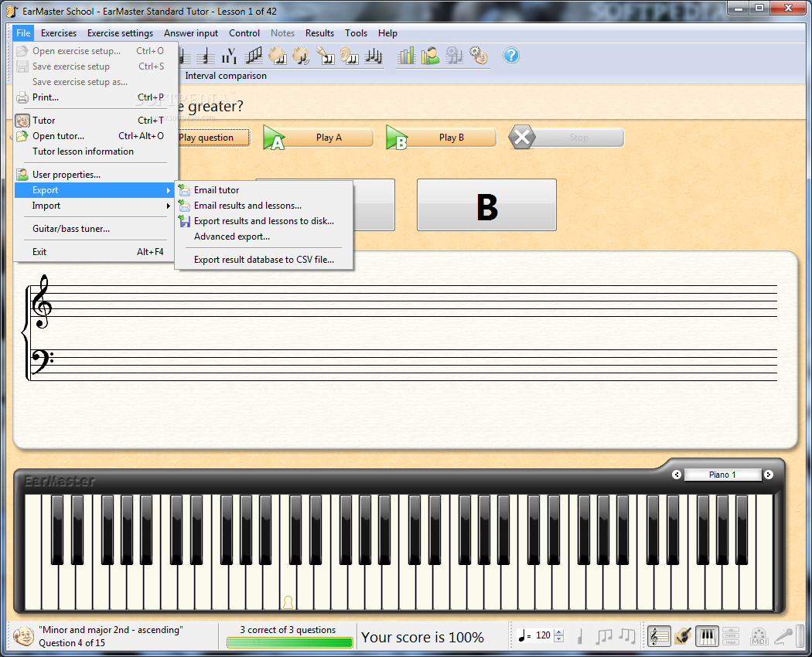This screenshot has width=812, height=657.
Task: Click the two beamed notes icon in status bar
Action: tap(626, 636)
